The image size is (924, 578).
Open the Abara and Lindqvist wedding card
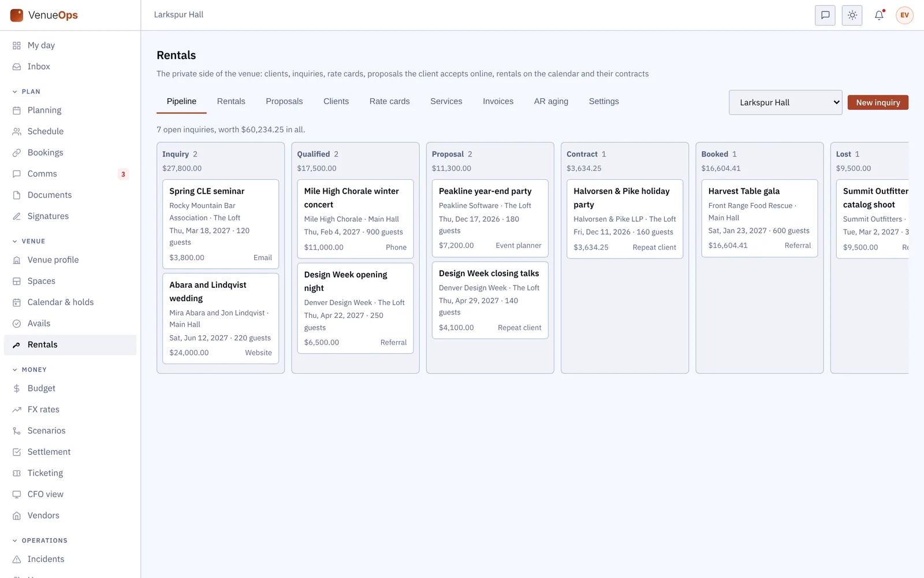pos(221,318)
